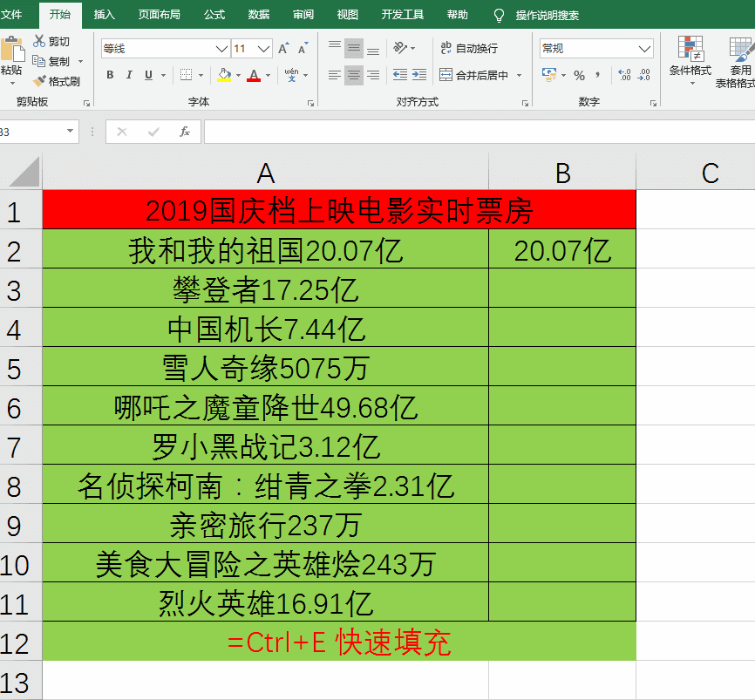This screenshot has width=755, height=700.
Task: Open 条件格式 conditional formatting
Action: pos(690,59)
